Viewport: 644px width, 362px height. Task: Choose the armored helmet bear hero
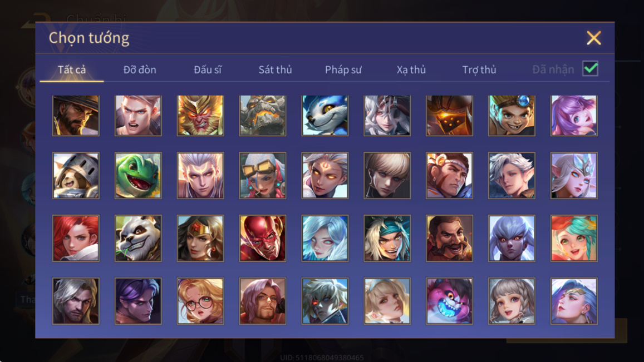pyautogui.click(x=76, y=176)
